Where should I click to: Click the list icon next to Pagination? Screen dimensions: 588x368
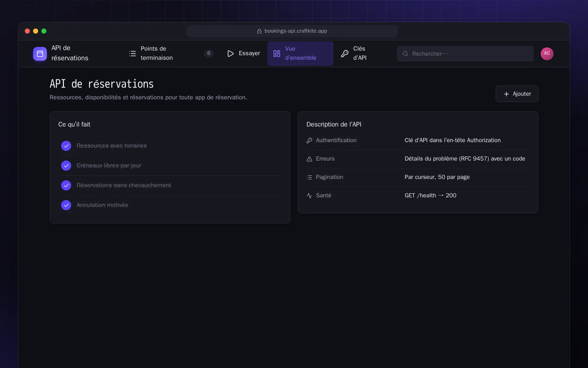point(309,177)
